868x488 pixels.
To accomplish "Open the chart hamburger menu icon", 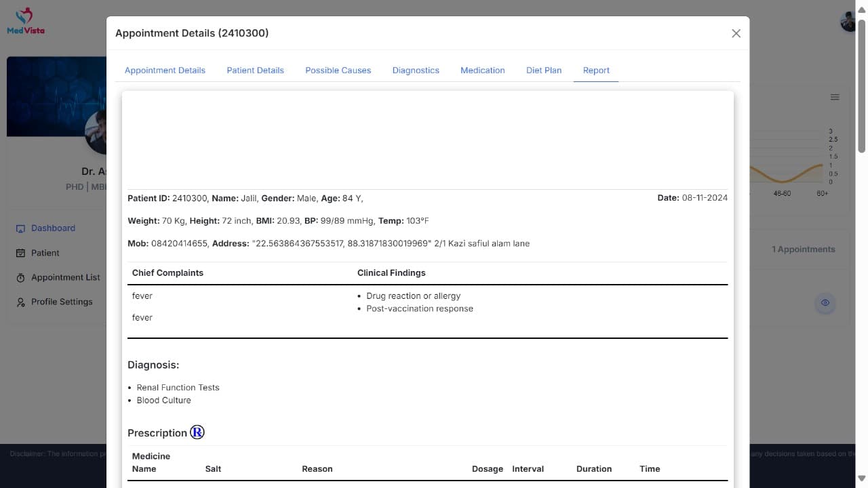I will click(x=835, y=98).
